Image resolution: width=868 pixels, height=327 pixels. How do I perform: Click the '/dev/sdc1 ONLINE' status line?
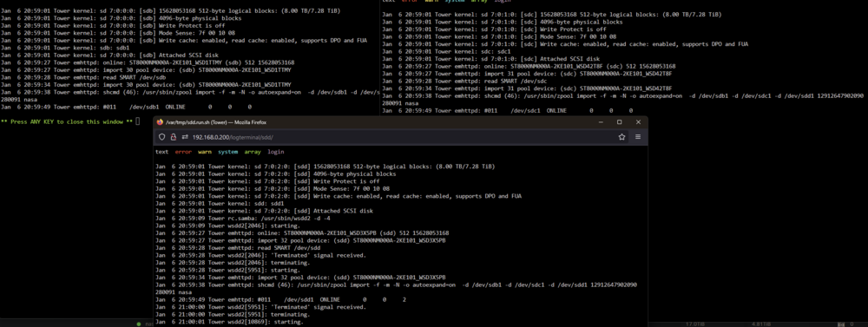pos(507,110)
